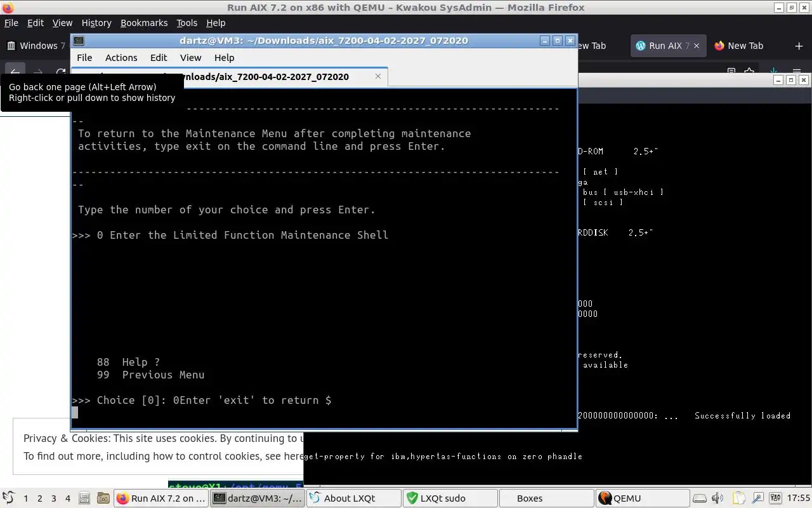Open the terminal Edit menu

[159, 57]
